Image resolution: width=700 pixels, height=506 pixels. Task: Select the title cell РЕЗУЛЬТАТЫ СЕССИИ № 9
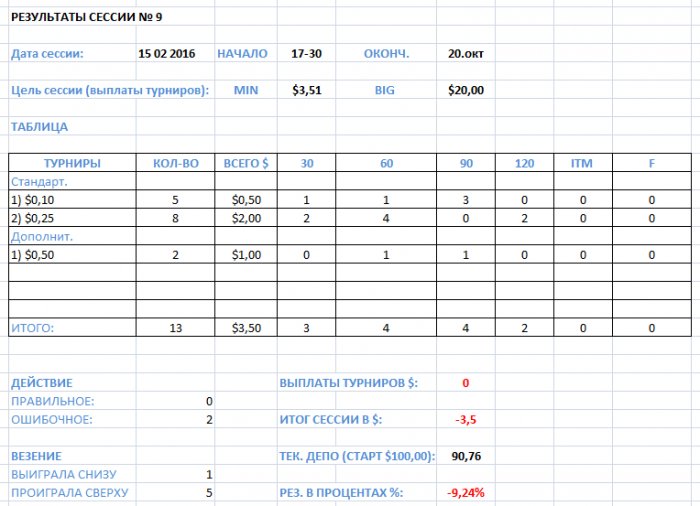tap(87, 17)
